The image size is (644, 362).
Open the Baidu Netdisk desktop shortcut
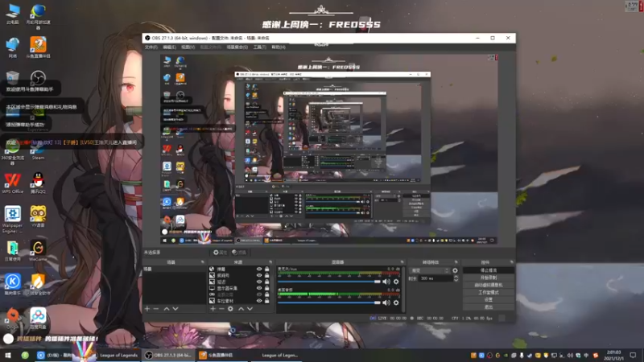click(38, 318)
